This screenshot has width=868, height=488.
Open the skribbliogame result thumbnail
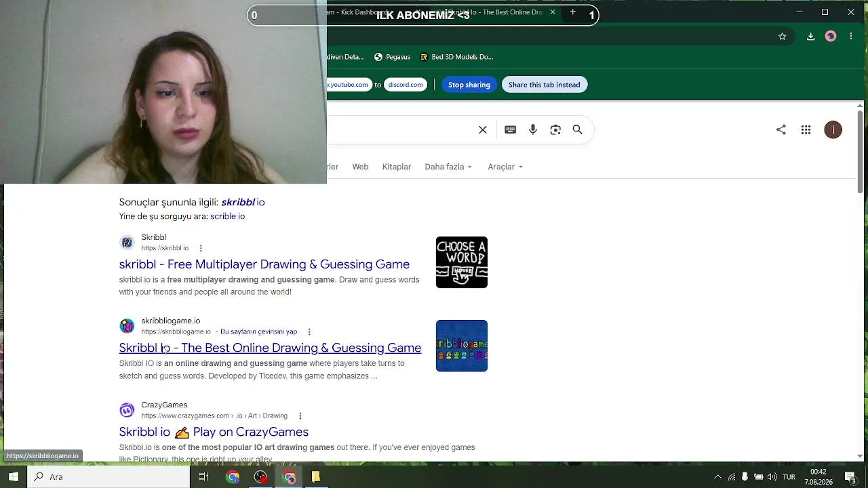click(462, 346)
